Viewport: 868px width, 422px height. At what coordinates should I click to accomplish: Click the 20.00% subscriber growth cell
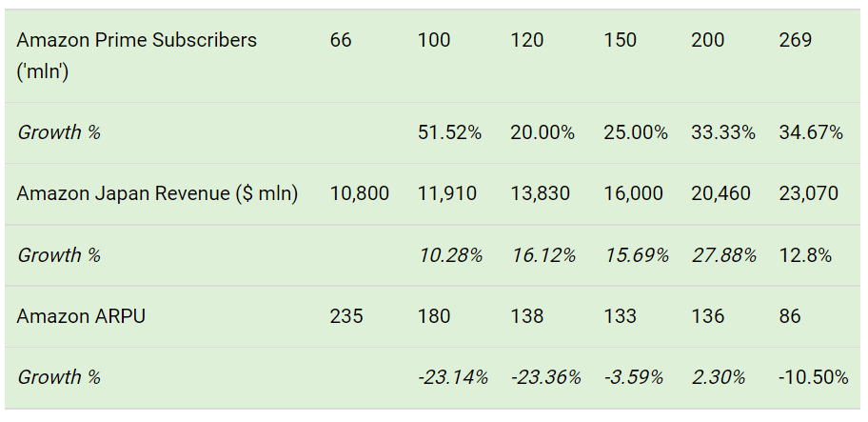542,133
